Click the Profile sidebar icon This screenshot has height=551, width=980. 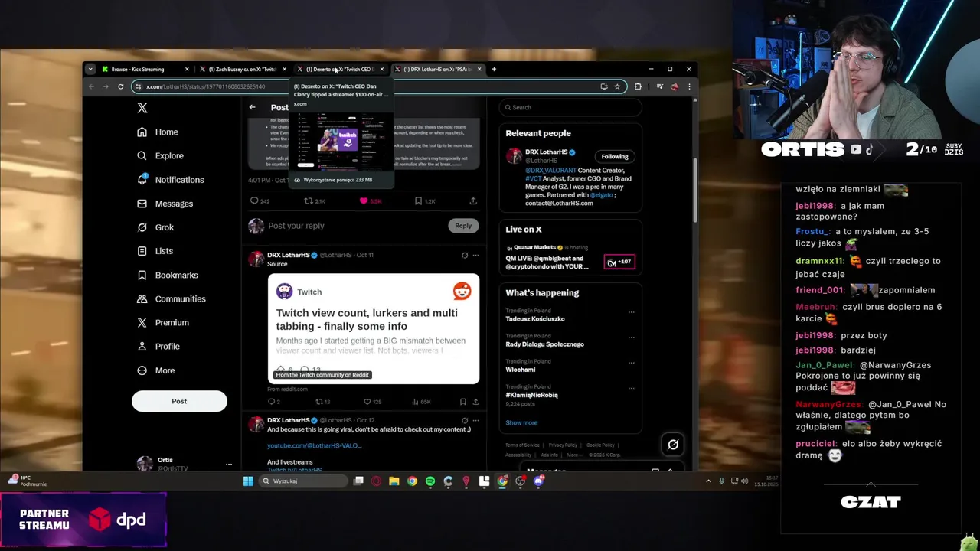click(142, 346)
